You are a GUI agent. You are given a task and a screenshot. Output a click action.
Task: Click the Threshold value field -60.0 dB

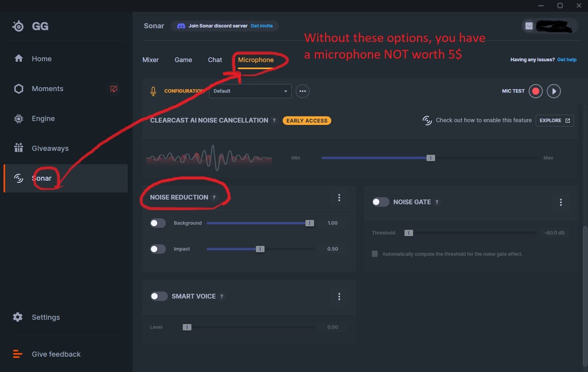554,233
